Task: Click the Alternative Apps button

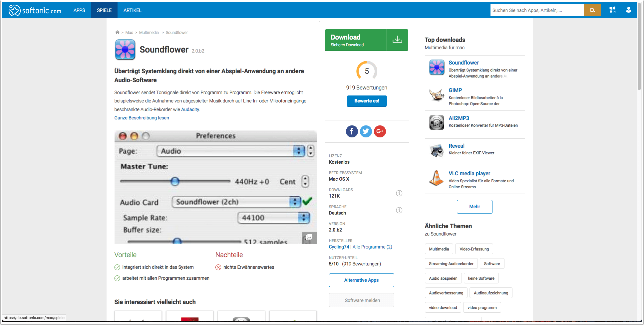Action: pyautogui.click(x=361, y=280)
